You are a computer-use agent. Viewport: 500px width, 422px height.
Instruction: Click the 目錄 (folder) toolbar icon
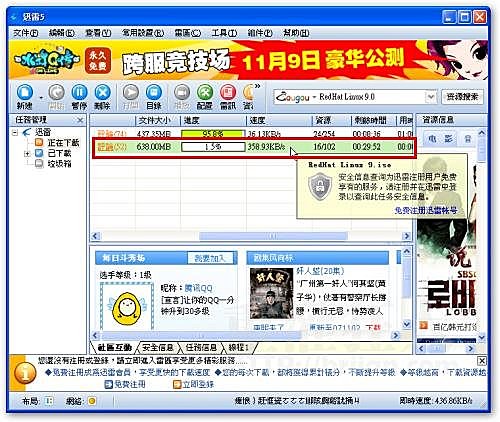[x=154, y=92]
